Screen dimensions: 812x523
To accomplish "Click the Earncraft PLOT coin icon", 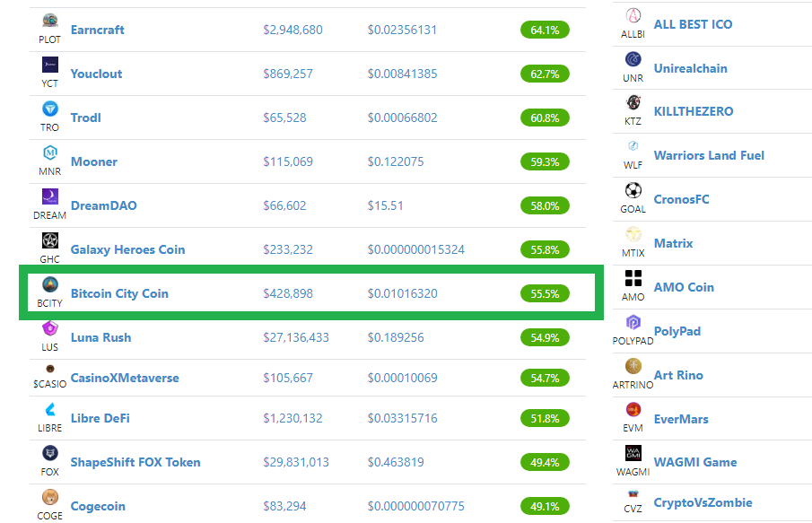I will click(49, 21).
